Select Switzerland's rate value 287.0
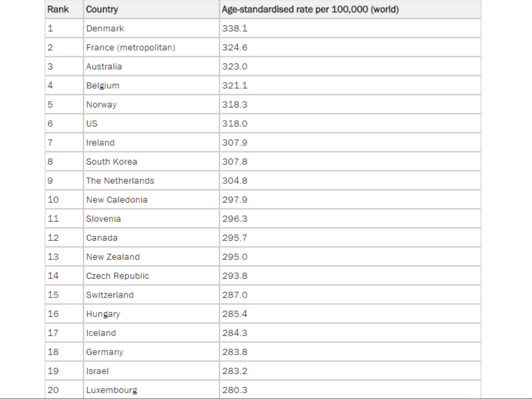The height and width of the screenshot is (399, 532). (x=235, y=295)
